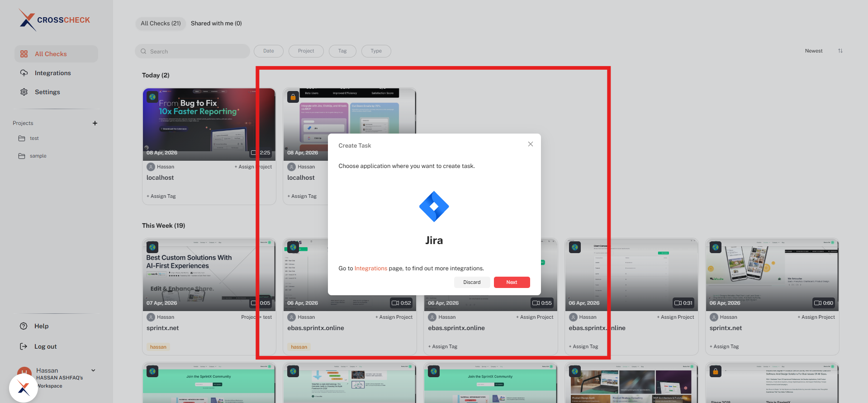The image size is (868, 403).
Task: Click the lock icon on today's second check
Action: pos(293,97)
